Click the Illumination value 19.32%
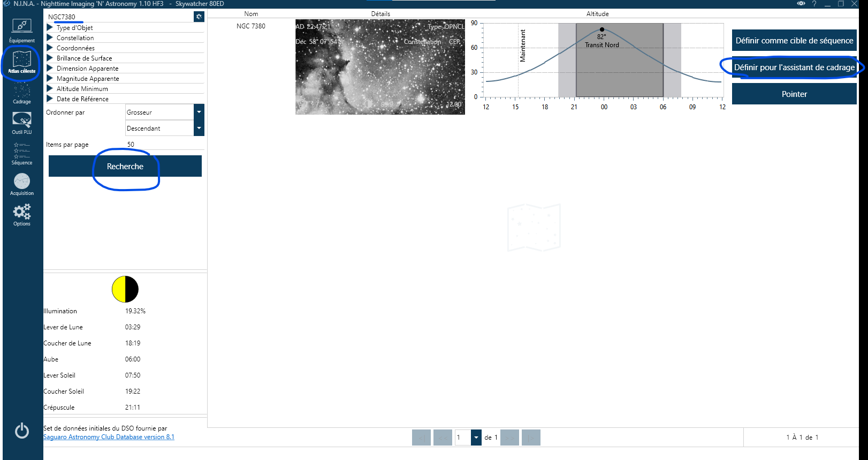Screen dimensions: 868x460 click(135, 311)
